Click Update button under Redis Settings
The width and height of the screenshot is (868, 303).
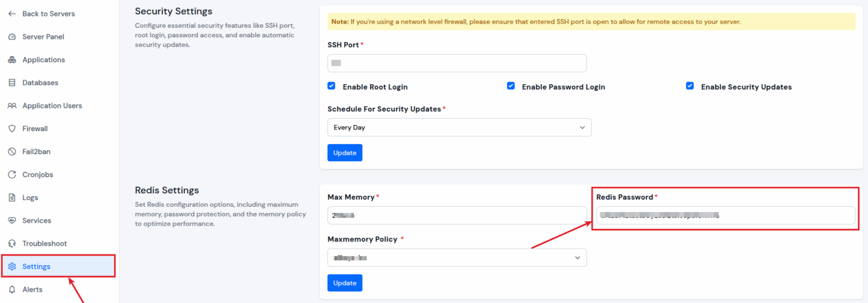point(345,283)
